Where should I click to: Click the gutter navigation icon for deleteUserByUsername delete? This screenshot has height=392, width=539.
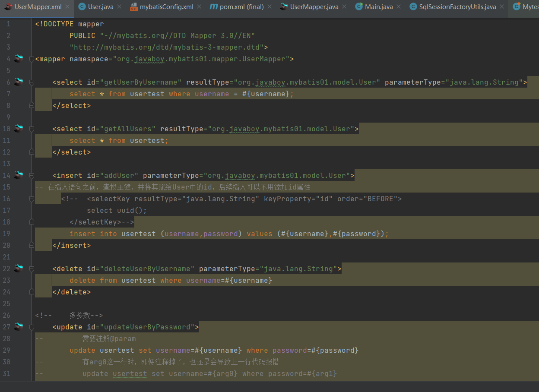click(x=18, y=269)
